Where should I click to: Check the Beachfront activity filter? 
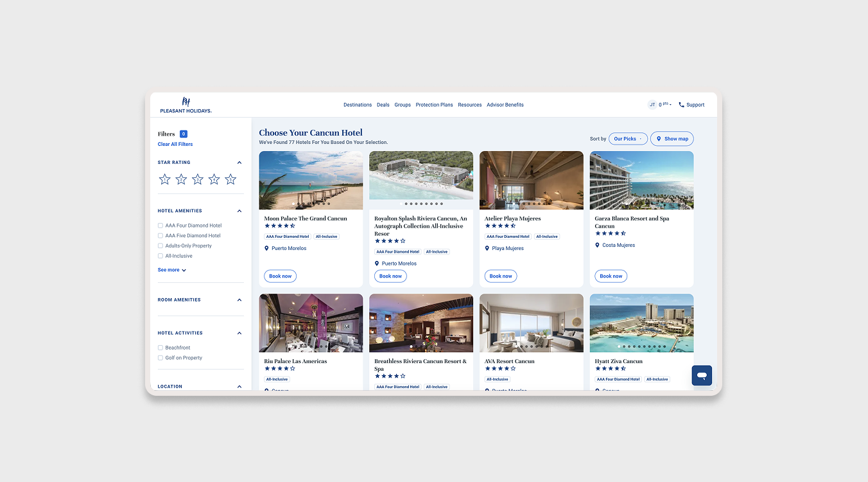coord(161,348)
